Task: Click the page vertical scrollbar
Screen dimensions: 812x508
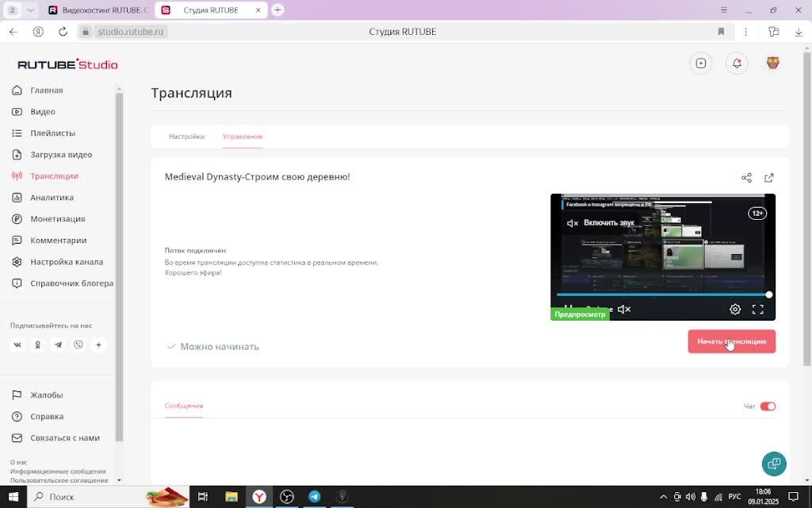Action: 806,207
